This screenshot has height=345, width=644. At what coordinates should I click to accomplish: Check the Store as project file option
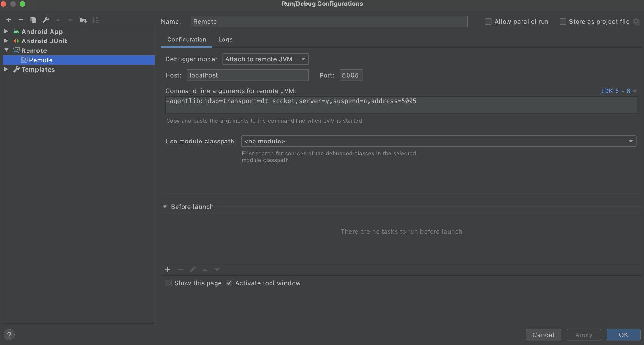[x=563, y=22]
